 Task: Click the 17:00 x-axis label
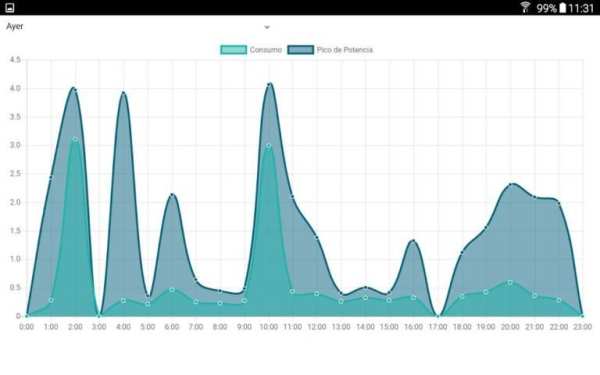click(438, 327)
